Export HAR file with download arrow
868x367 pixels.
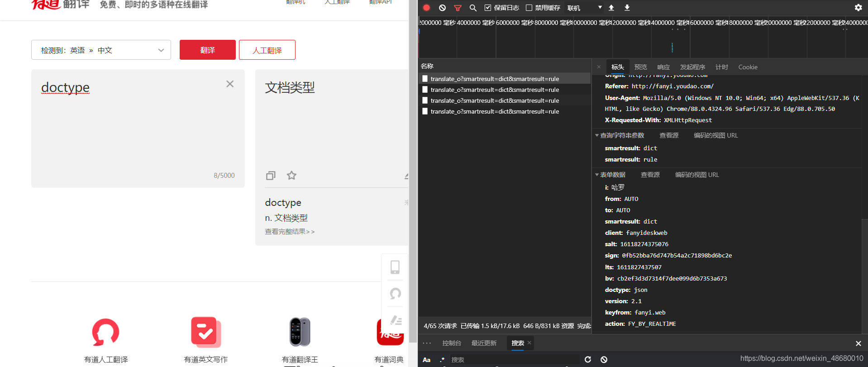point(627,8)
